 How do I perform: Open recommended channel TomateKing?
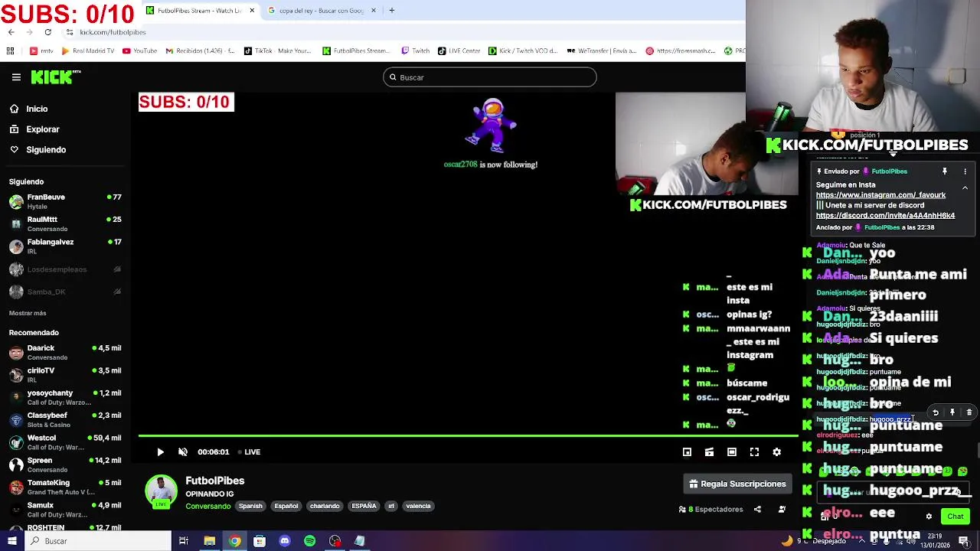pyautogui.click(x=65, y=487)
